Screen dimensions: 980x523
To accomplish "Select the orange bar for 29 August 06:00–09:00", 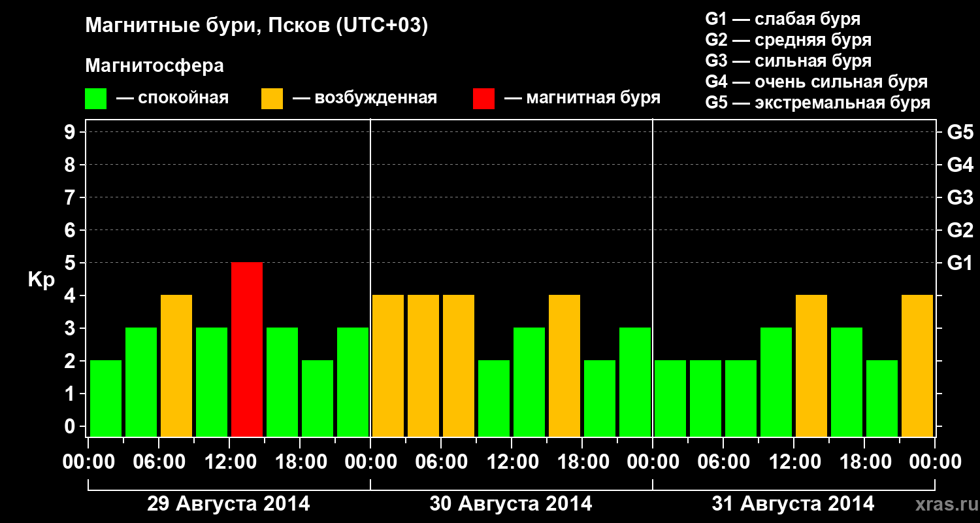I will point(176,365).
